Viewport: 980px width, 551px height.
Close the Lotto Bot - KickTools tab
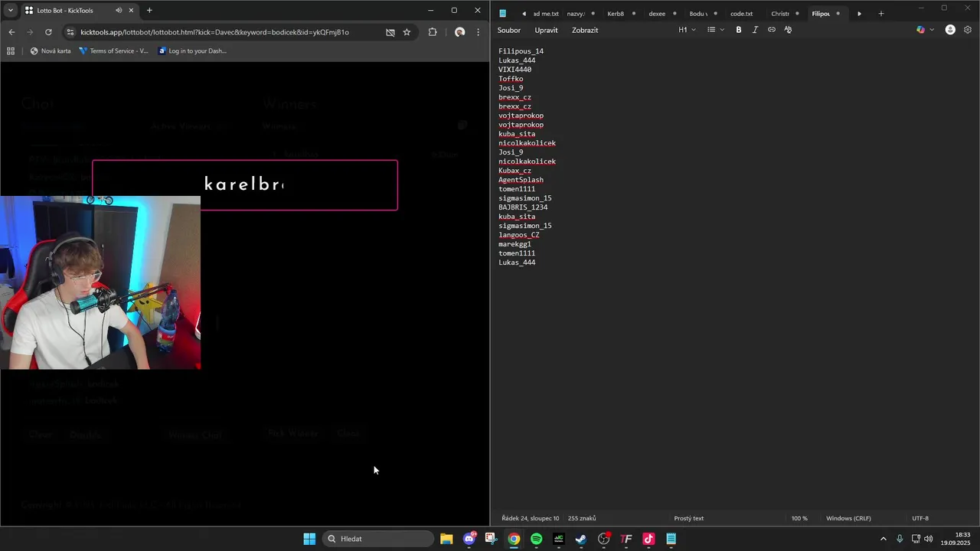pos(131,11)
